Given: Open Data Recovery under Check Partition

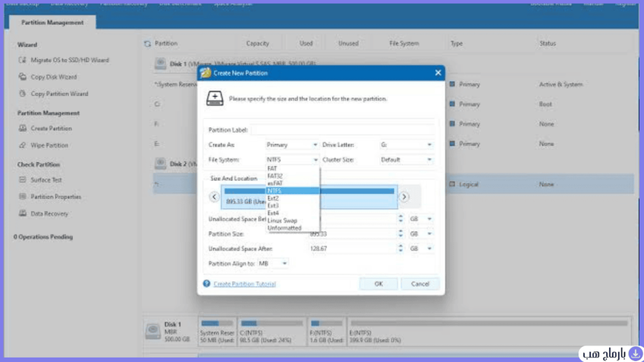Looking at the screenshot, I should click(43, 214).
